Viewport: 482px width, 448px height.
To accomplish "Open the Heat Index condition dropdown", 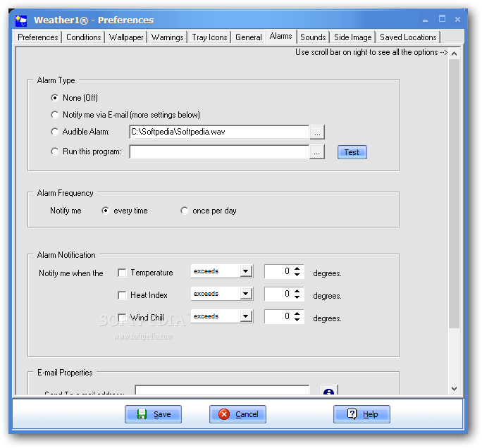I will coord(246,294).
